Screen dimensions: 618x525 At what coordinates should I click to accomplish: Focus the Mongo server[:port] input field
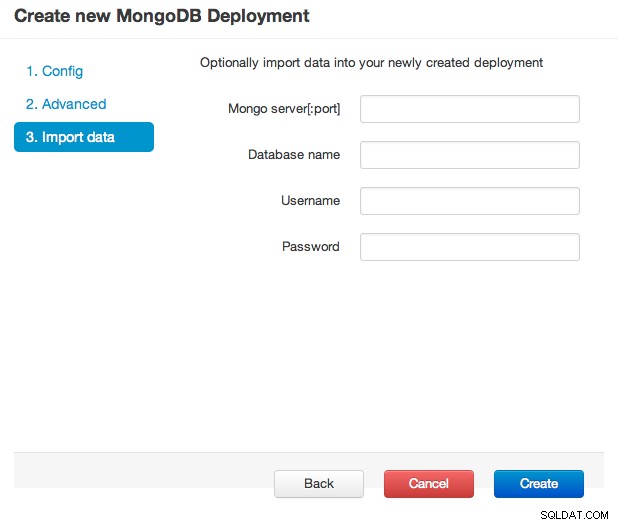pyautogui.click(x=470, y=109)
